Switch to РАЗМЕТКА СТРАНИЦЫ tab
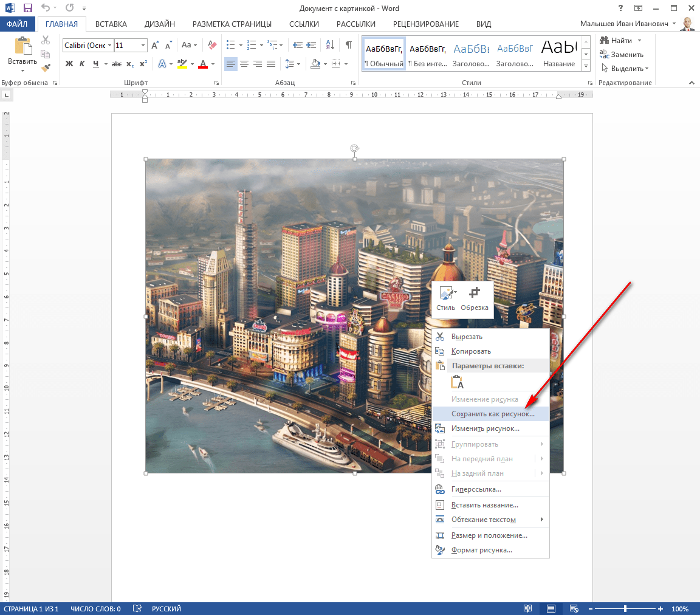The image size is (700, 615). click(x=232, y=24)
